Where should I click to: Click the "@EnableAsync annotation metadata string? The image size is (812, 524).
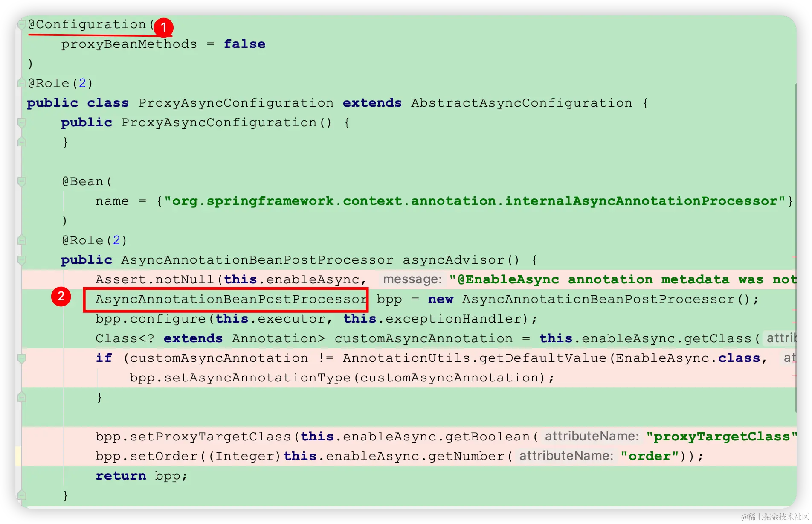(x=623, y=279)
